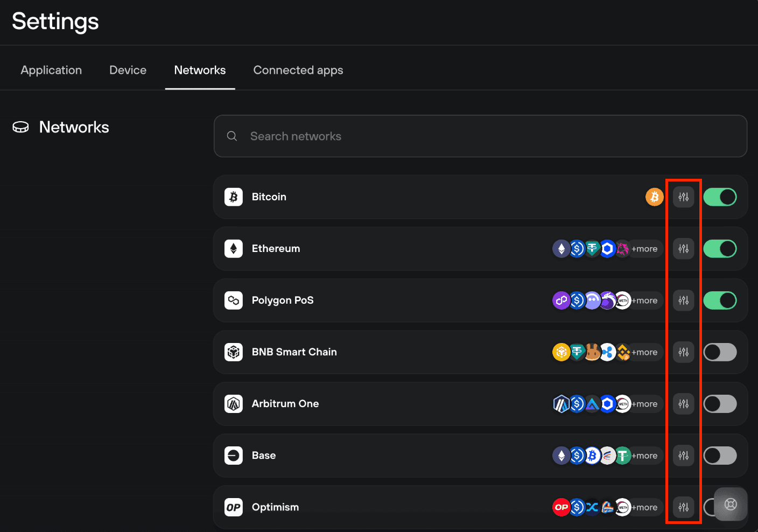Open advanced settings for Ethereum network
Image resolution: width=758 pixels, height=532 pixels.
click(684, 249)
